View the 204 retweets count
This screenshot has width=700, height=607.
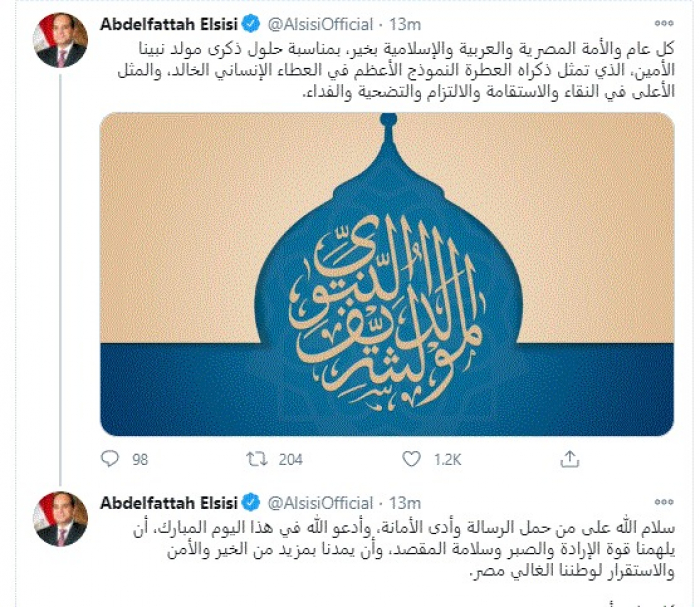click(x=291, y=459)
